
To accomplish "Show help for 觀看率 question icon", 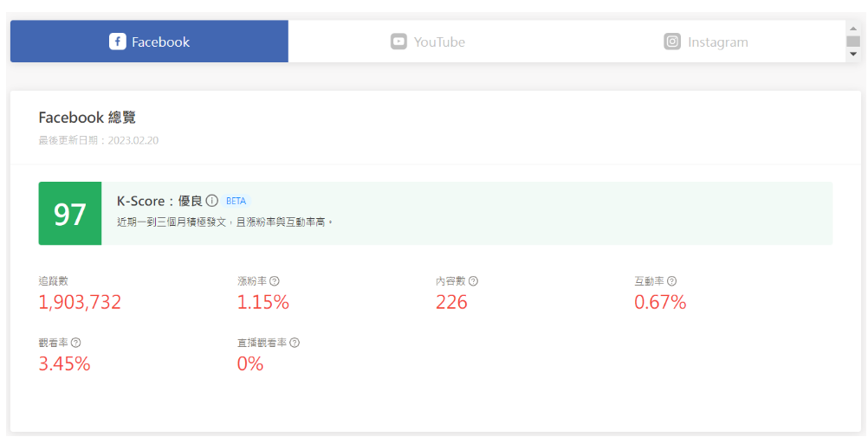I will pyautogui.click(x=76, y=343).
